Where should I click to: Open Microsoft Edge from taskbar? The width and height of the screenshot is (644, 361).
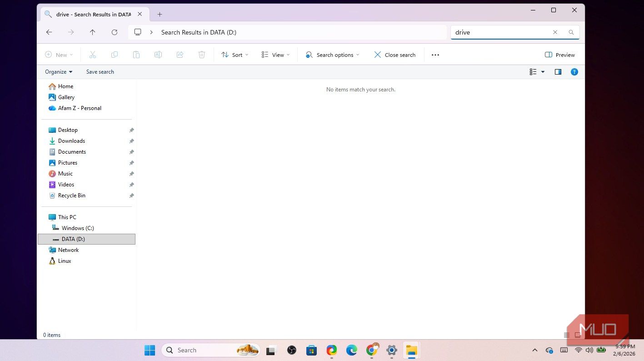click(352, 350)
